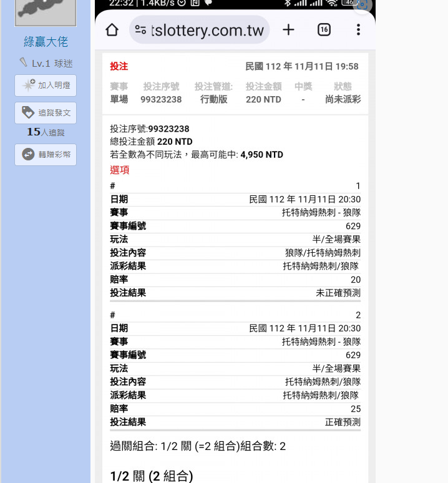The width and height of the screenshot is (448, 483).
Task: Click the transfer arrows icon in 轉贈彩幣
Action: click(28, 154)
